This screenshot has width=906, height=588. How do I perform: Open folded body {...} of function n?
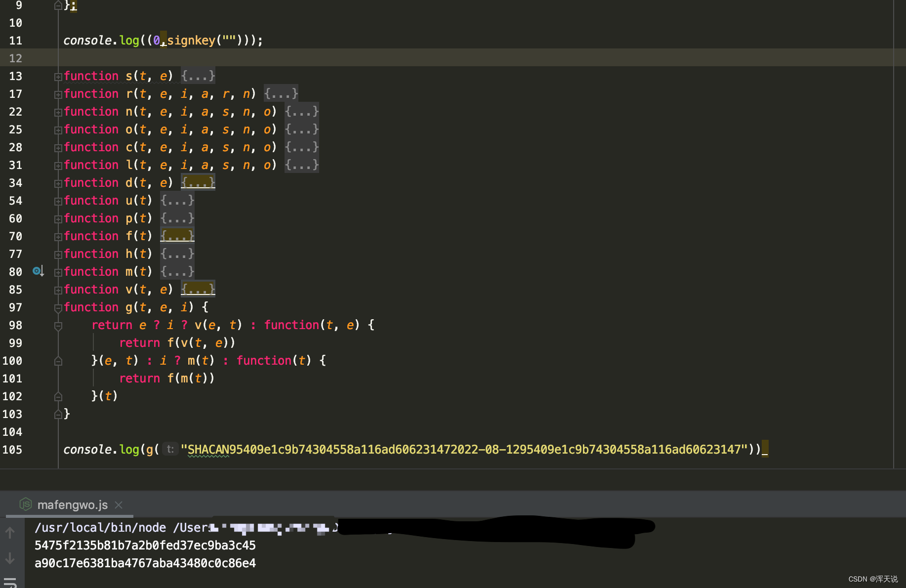[301, 112]
